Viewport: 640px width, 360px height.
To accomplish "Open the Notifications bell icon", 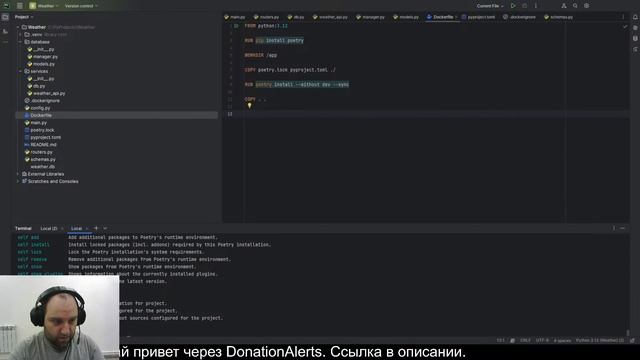I will click(x=635, y=17).
